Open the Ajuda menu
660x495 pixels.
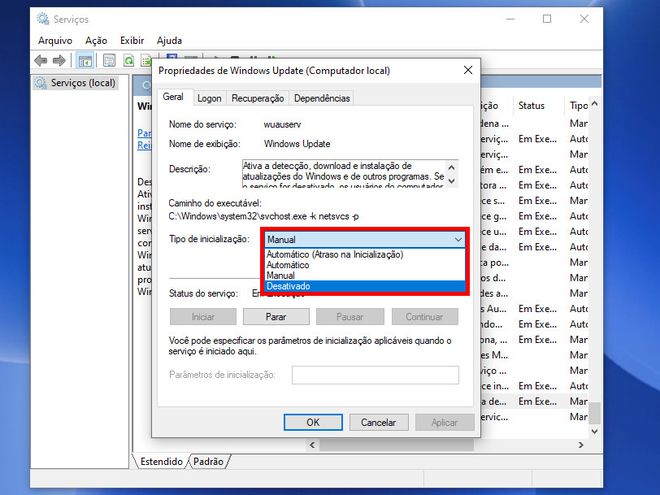coord(169,40)
